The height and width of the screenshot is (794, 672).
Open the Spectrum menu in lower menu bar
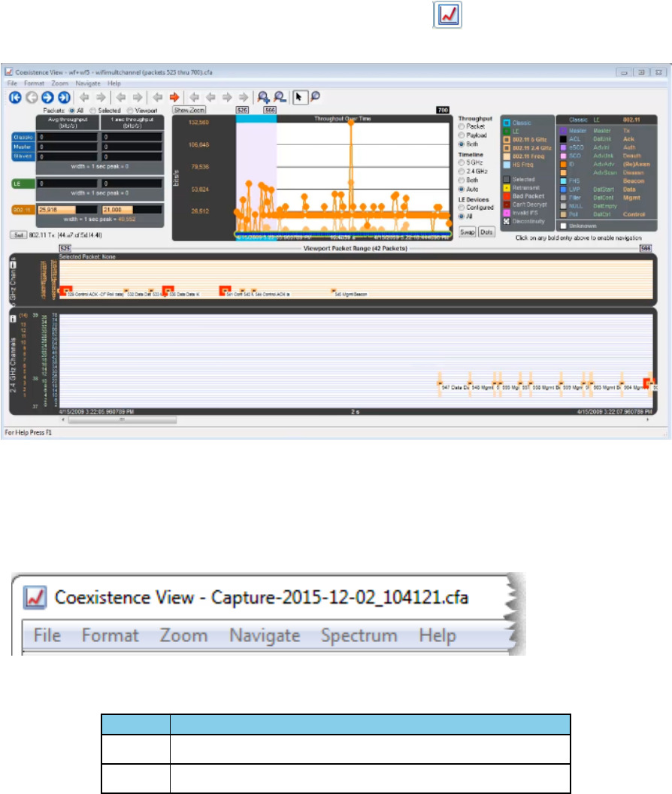click(x=359, y=635)
